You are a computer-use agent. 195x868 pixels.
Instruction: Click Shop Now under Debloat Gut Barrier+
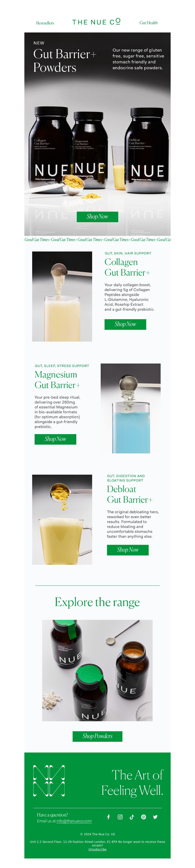coord(128,550)
